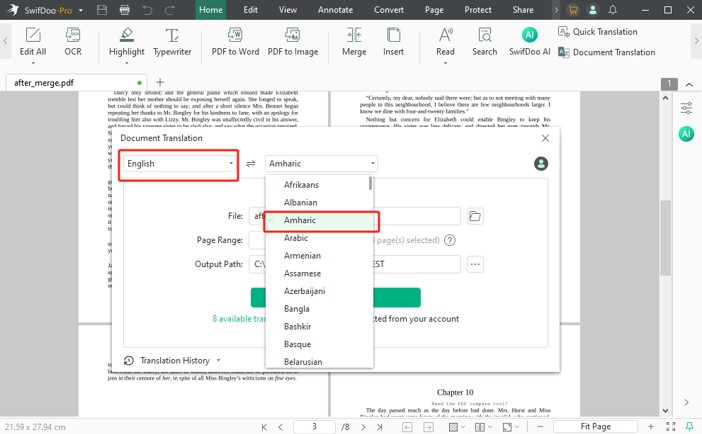The width and height of the screenshot is (702, 434).
Task: Click the Merge tool
Action: click(354, 41)
